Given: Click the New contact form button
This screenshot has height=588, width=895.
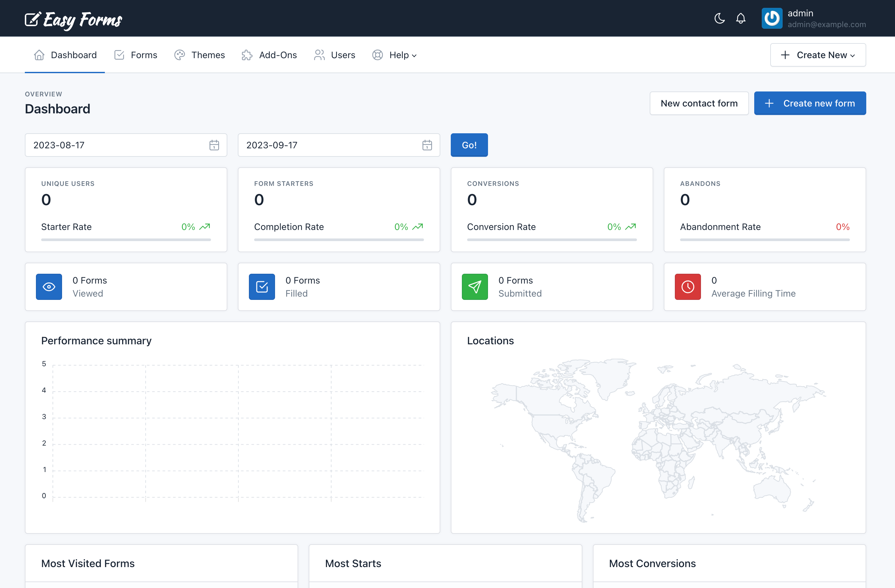Looking at the screenshot, I should tap(699, 103).
